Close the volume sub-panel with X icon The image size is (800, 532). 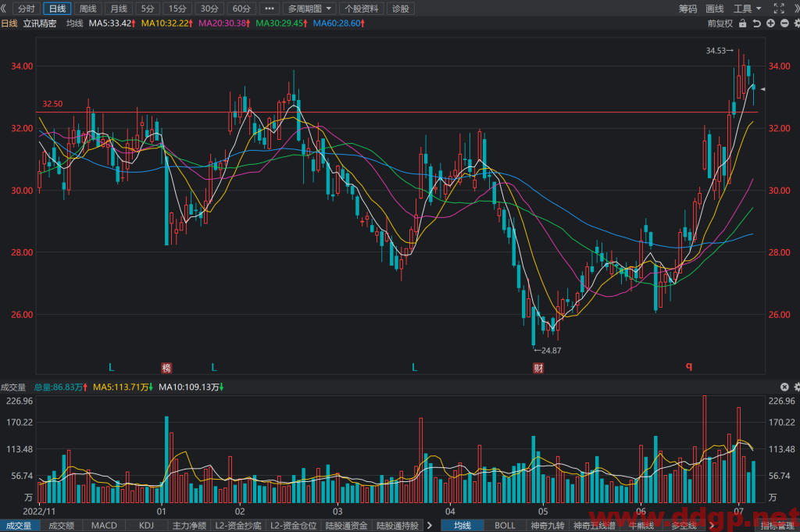[784, 387]
